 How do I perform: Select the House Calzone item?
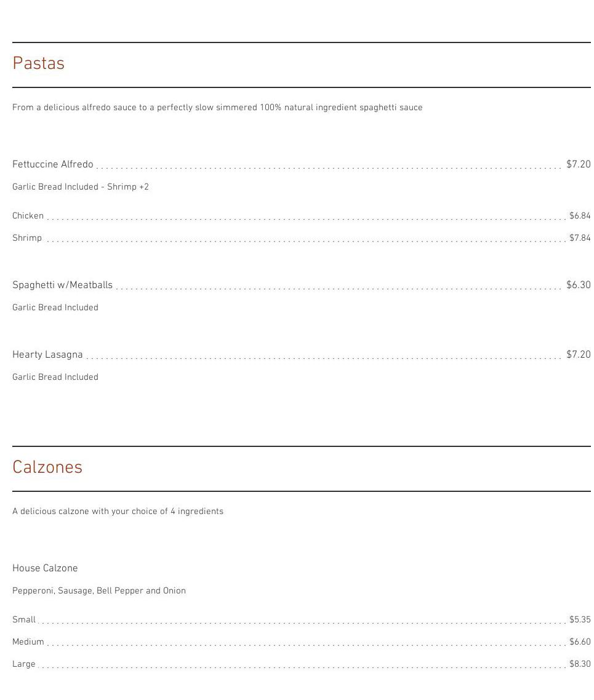pos(45,568)
